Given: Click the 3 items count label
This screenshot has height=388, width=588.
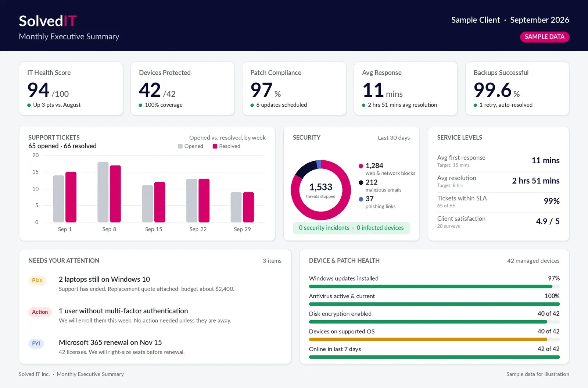Looking at the screenshot, I should pyautogui.click(x=272, y=261).
